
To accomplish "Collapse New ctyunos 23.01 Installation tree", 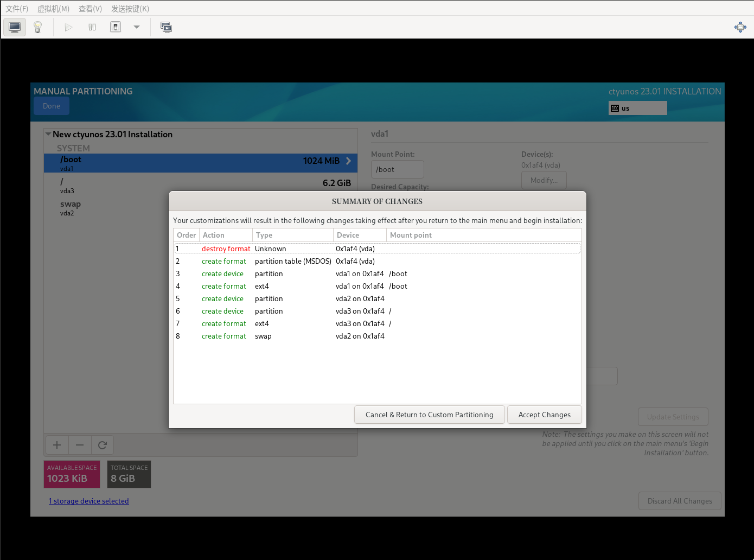I will tap(48, 134).
